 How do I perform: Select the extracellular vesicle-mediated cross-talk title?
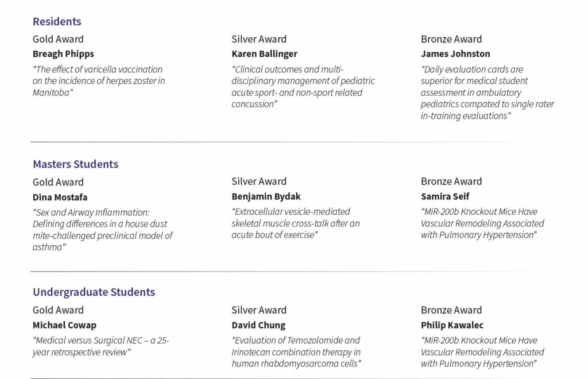coord(295,223)
